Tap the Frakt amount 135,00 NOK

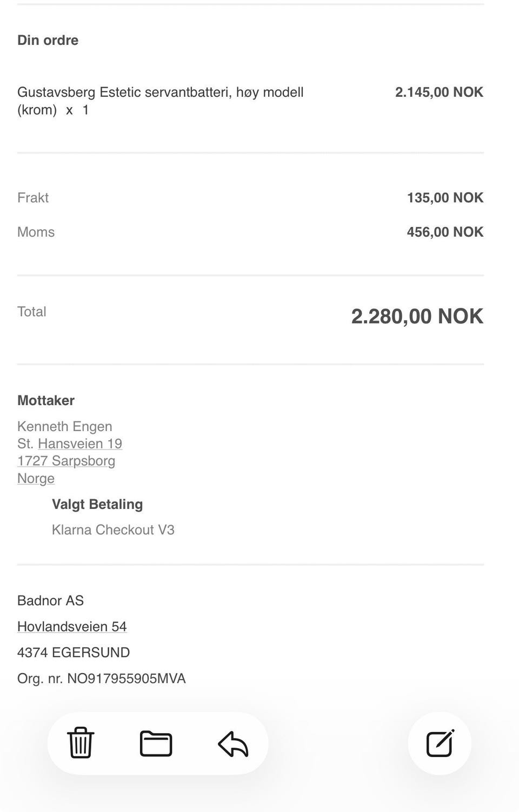pyautogui.click(x=445, y=198)
